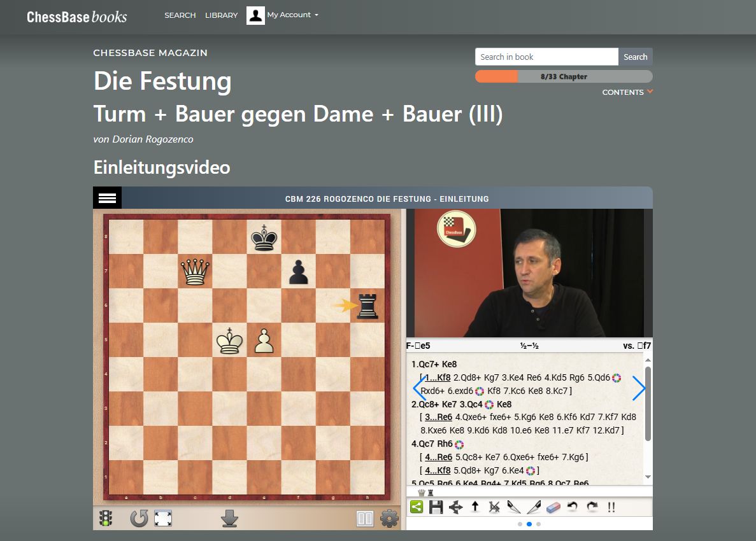This screenshot has height=541, width=756.
Task: Open the LIBRARY menu item
Action: pos(221,15)
